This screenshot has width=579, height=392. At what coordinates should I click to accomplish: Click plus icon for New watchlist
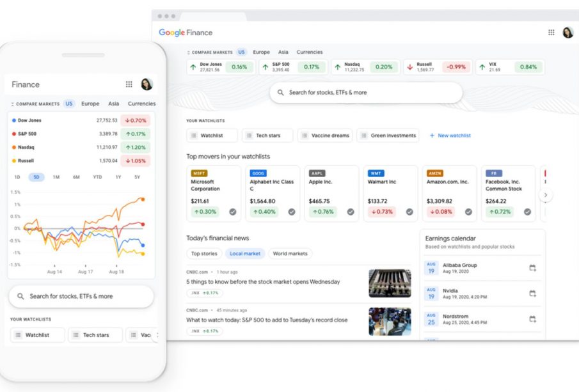432,136
